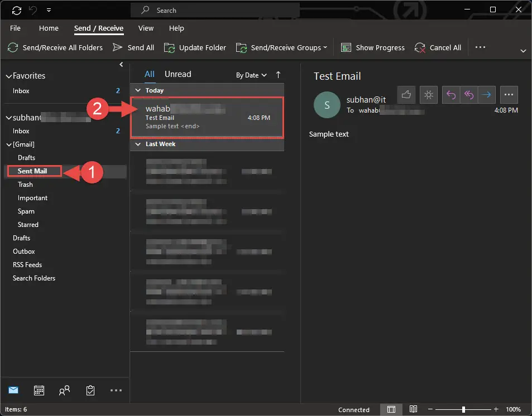Click the Reply All double-arrow icon

click(469, 95)
